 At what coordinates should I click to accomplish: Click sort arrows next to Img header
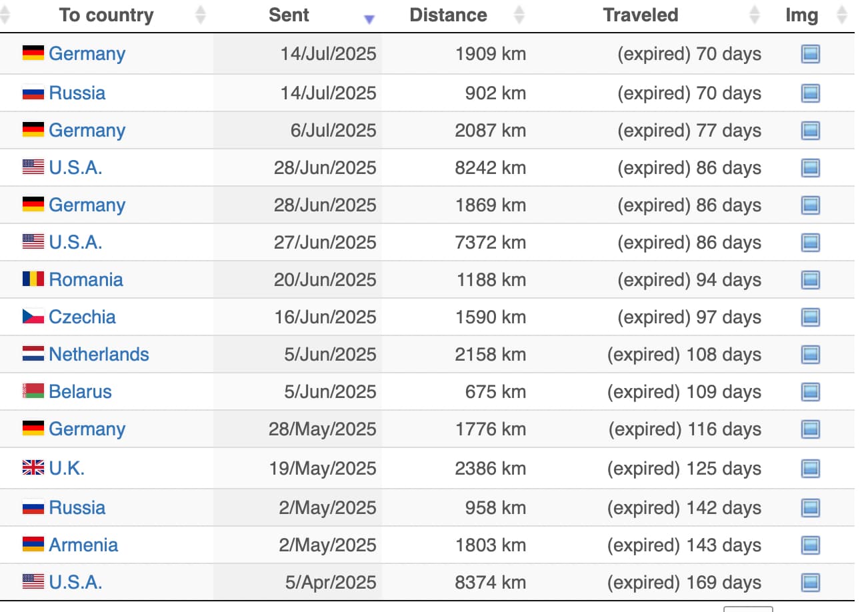coord(841,15)
